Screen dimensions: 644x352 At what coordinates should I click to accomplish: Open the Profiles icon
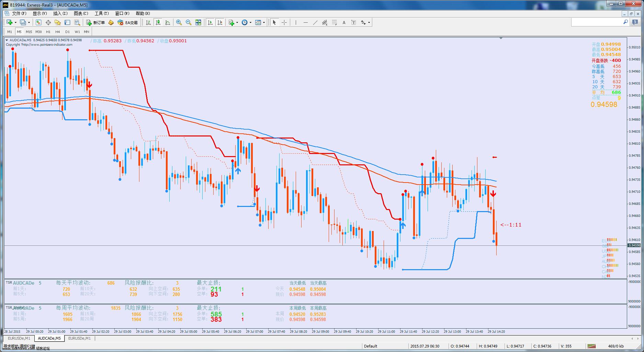coord(23,22)
